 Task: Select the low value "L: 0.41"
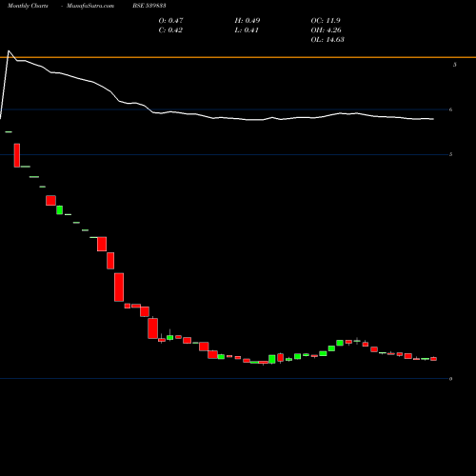(247, 30)
